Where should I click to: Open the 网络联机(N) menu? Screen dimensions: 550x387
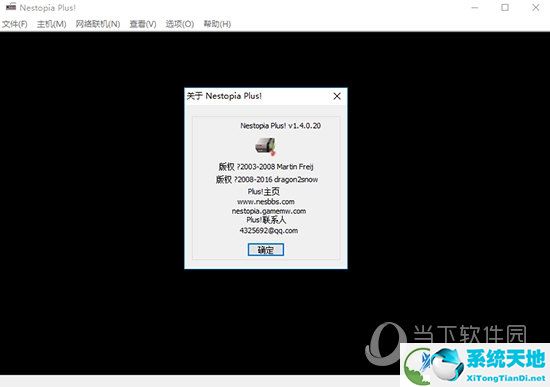[98, 24]
